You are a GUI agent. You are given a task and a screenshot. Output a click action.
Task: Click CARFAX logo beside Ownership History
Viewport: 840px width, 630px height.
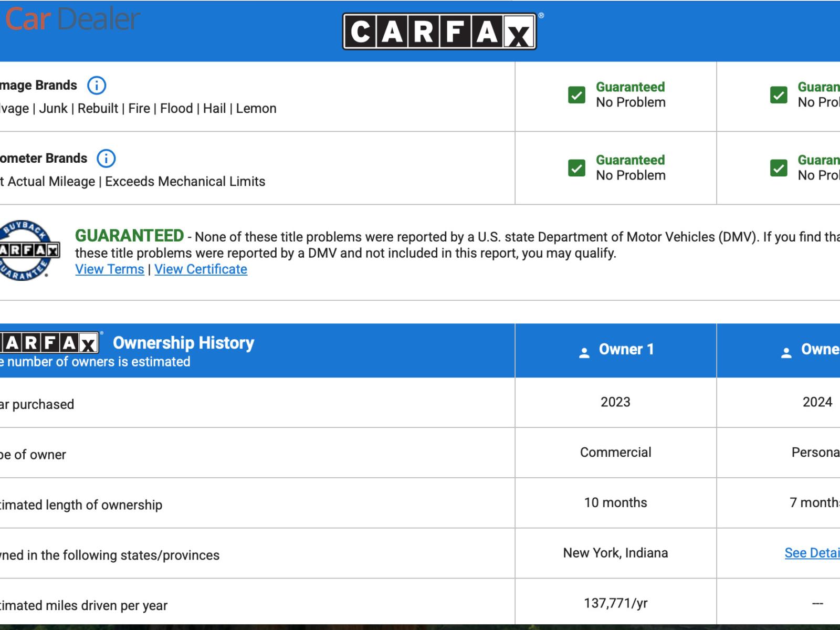49,343
